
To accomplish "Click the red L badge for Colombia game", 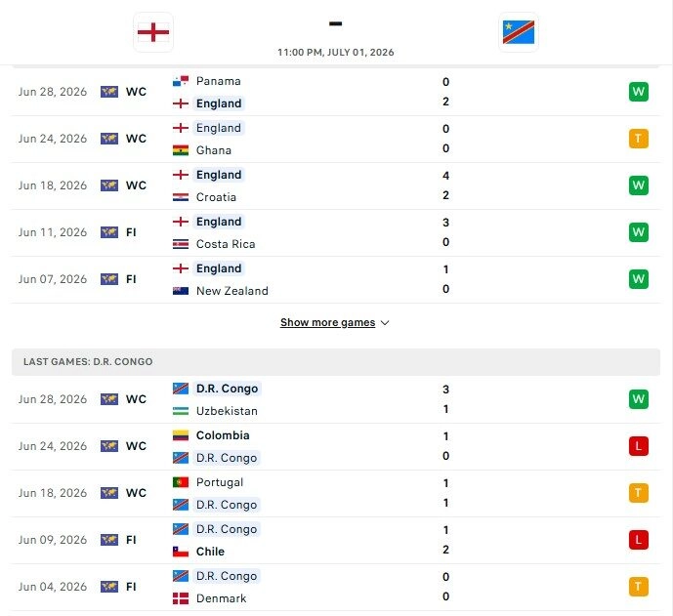I will click(638, 446).
